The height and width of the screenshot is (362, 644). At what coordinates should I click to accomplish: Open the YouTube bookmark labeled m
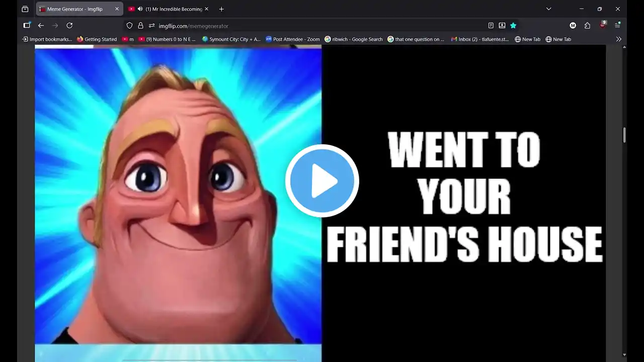pyautogui.click(x=128, y=39)
